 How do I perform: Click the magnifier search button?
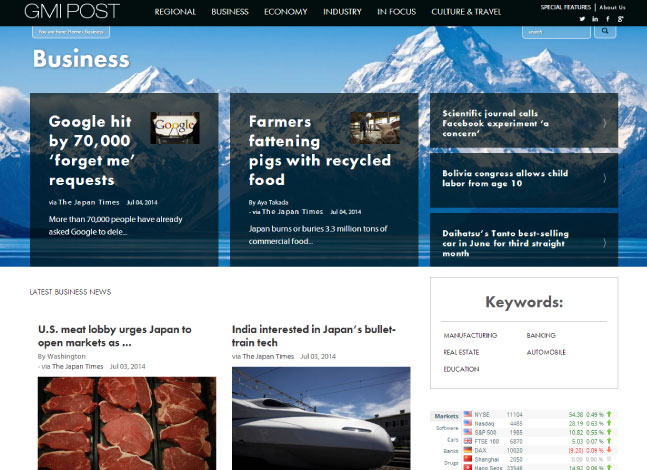tap(605, 31)
